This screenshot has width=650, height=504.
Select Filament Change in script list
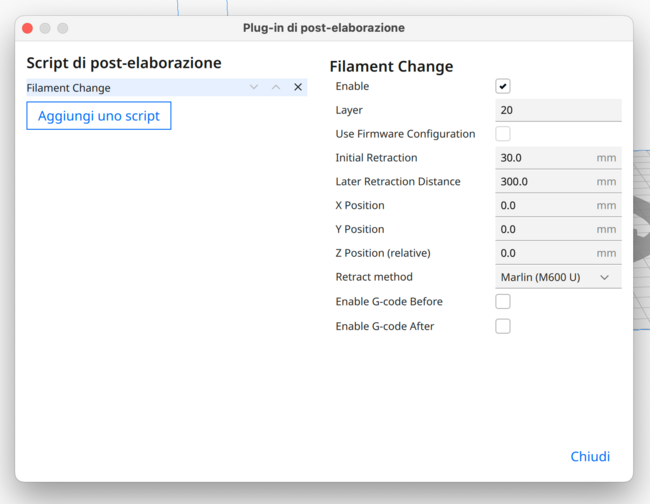(130, 88)
